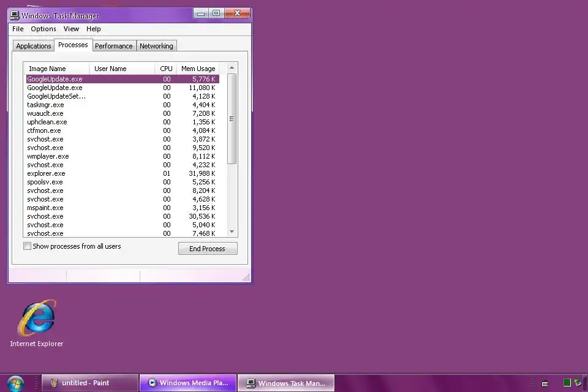Select uphclean.exe process
This screenshot has height=392, width=588.
point(123,122)
